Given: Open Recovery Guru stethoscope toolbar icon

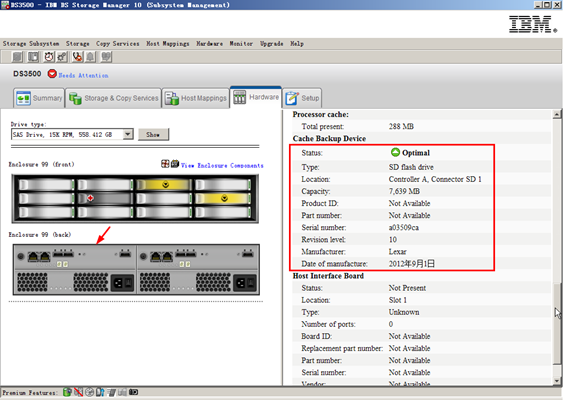Looking at the screenshot, I should (x=77, y=57).
